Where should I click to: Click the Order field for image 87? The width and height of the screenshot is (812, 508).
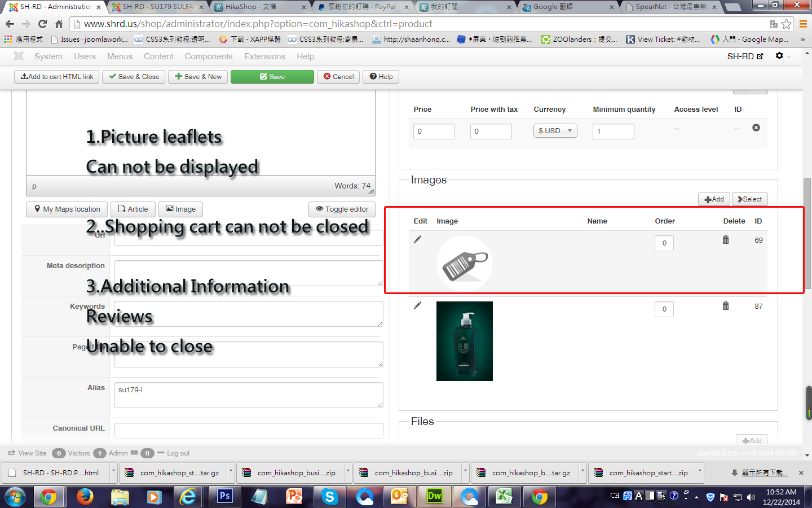(664, 309)
